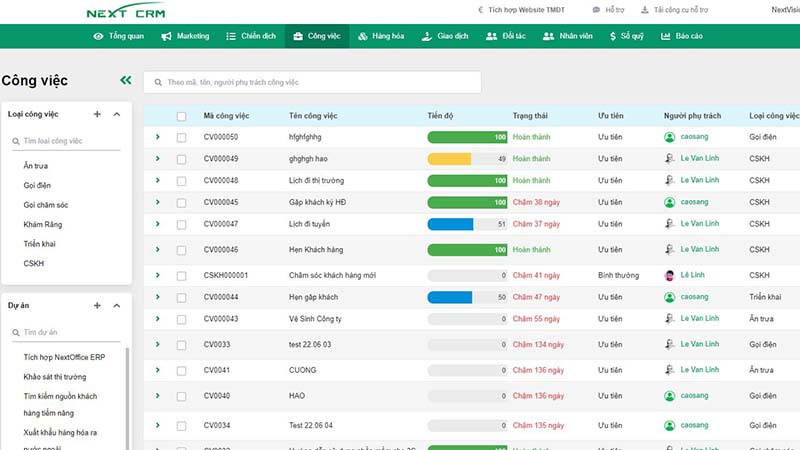Click Tải công cụ hỗ trợ link
800x450 pixels.
(681, 10)
